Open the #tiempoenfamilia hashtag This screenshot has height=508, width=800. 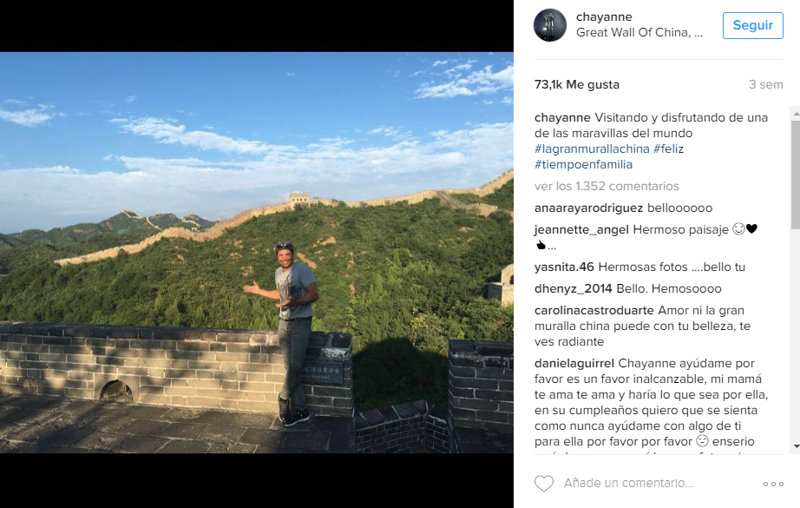[x=583, y=165]
